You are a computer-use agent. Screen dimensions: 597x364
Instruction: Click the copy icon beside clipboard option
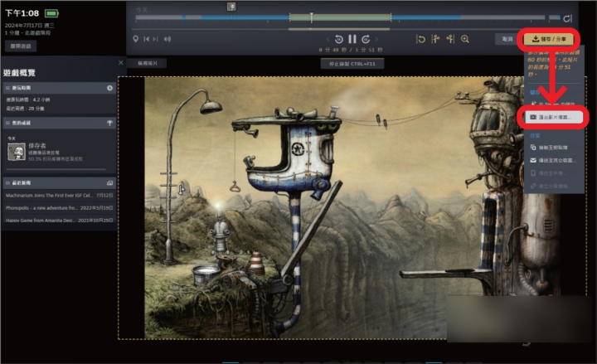tap(533, 148)
